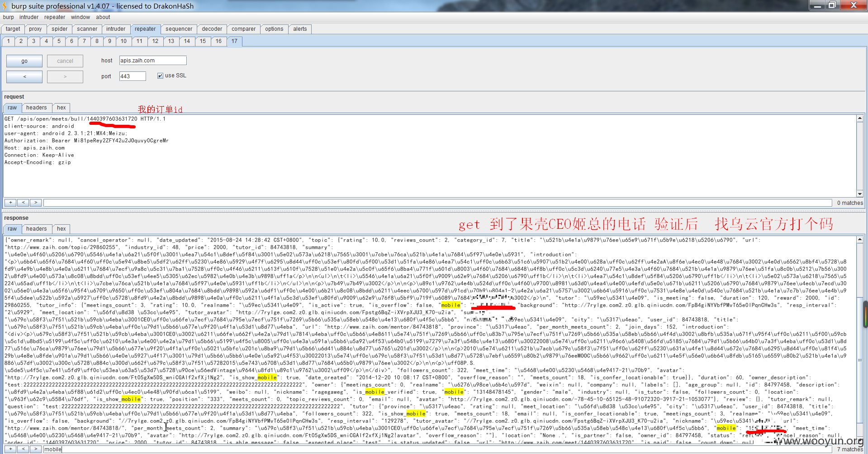868x454 pixels.
Task: Toggle the use SSL checkbox
Action: pos(160,76)
